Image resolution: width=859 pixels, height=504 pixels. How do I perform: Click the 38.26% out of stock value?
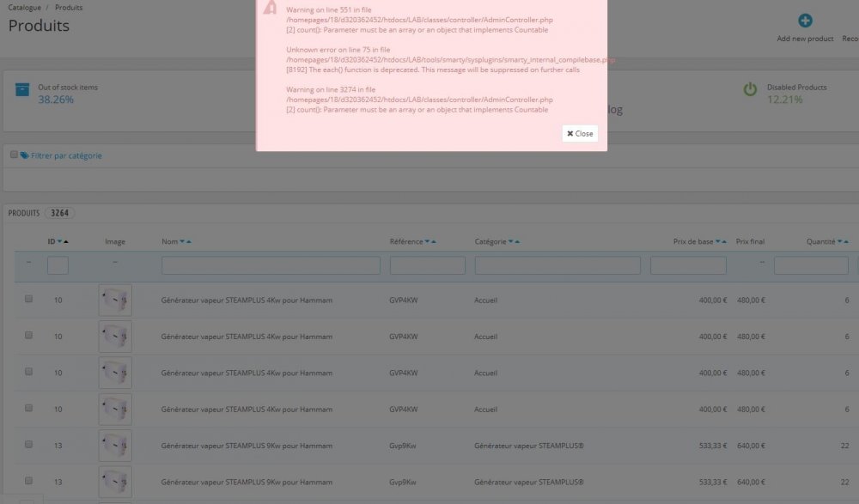click(x=56, y=100)
